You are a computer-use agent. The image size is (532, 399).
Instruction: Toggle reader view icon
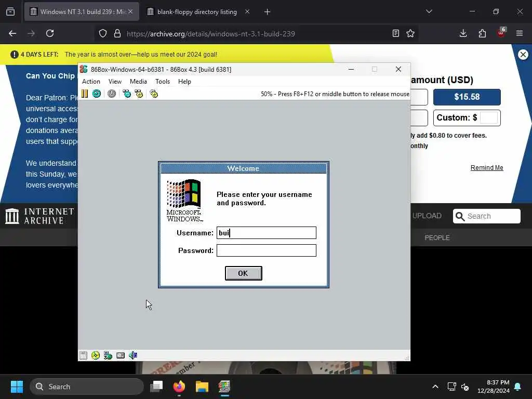click(395, 33)
